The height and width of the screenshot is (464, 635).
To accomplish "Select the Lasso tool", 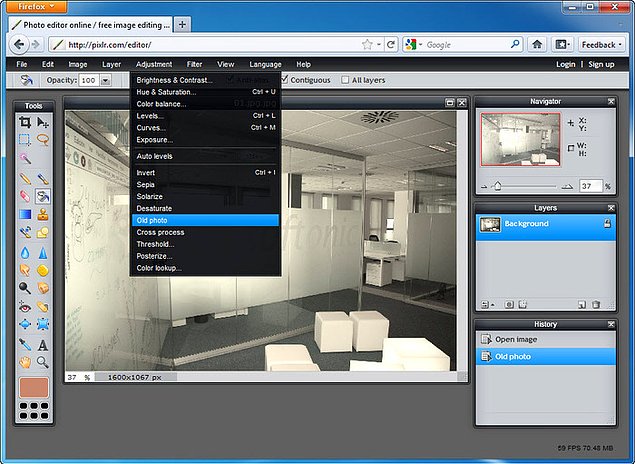I will point(43,140).
